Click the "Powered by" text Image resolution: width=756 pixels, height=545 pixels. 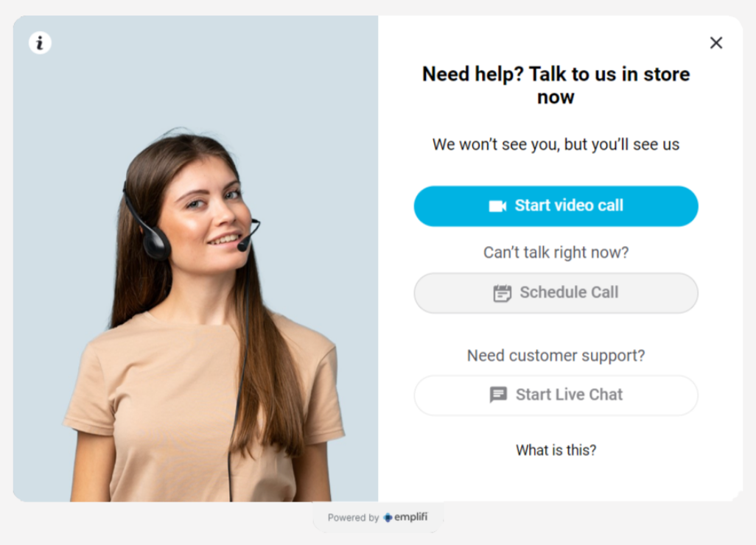[x=354, y=518]
